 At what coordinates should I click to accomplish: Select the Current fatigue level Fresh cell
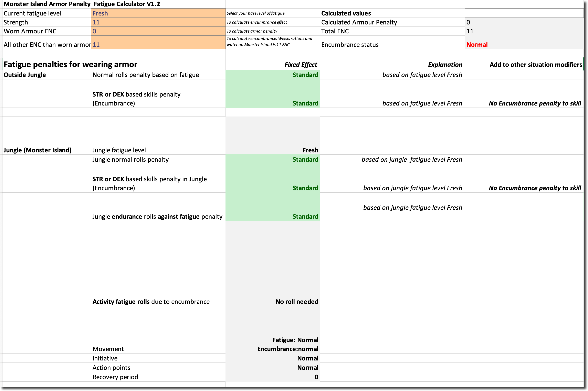[x=158, y=13]
